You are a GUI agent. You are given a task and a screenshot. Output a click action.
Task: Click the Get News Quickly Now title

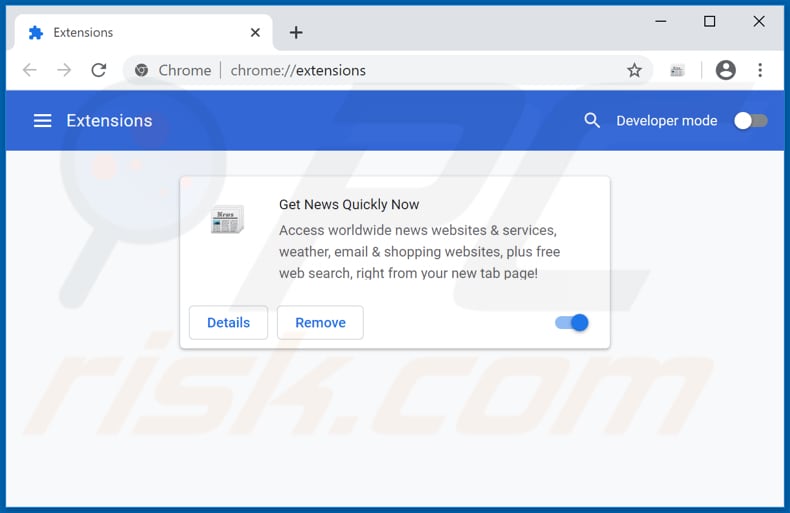tap(349, 205)
